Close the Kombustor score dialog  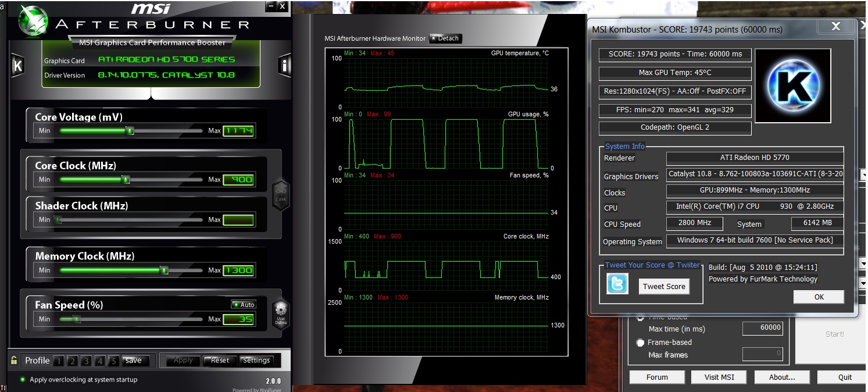[x=836, y=26]
